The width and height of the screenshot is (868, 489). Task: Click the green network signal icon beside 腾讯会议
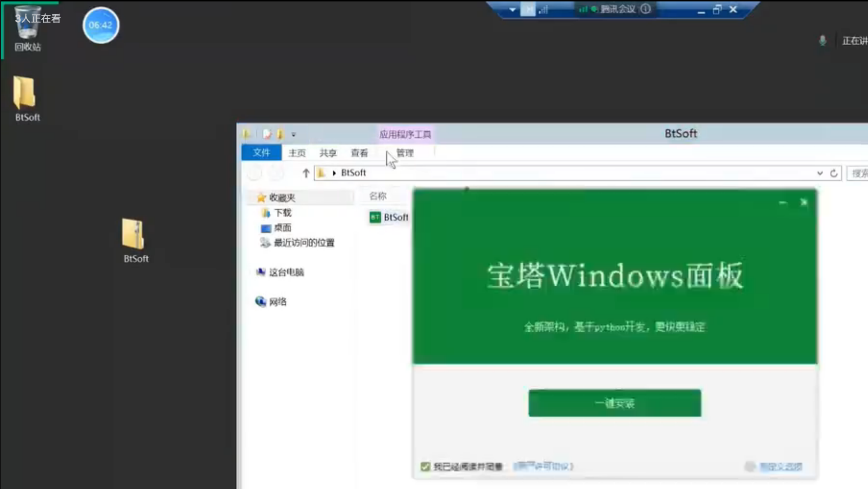[583, 9]
